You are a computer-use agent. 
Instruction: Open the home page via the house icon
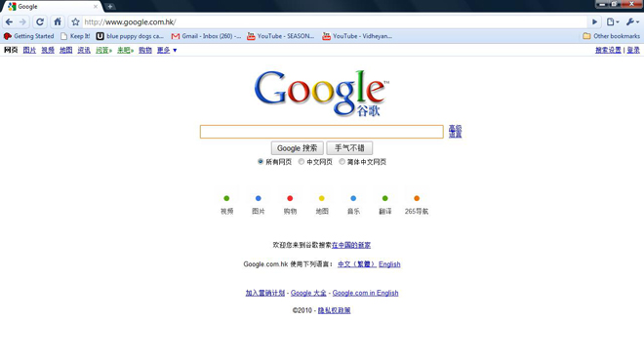[58, 21]
